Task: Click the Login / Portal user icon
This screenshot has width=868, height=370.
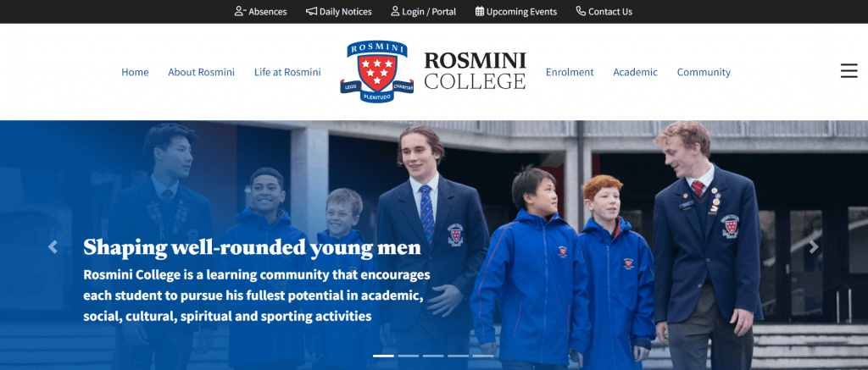Action: click(x=395, y=11)
